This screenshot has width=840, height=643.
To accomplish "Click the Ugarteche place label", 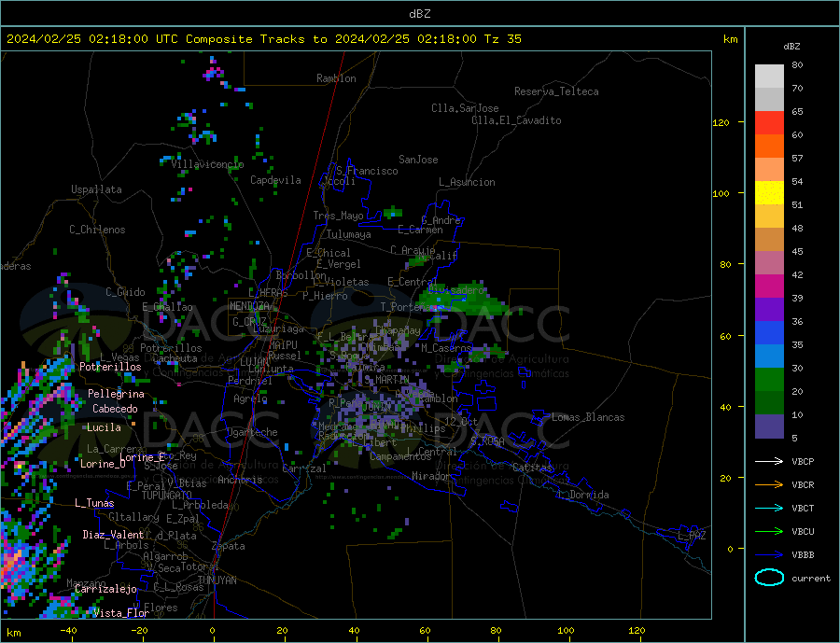I will [252, 432].
